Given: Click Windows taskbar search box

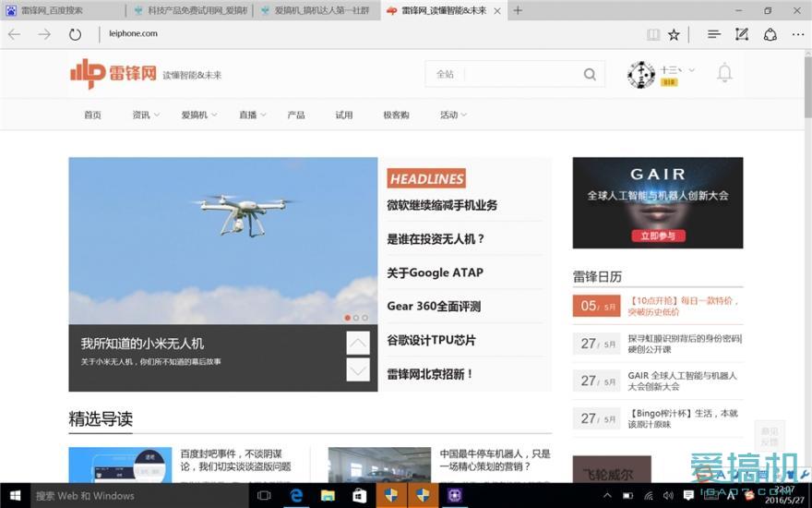Looking at the screenshot, I should (139, 496).
